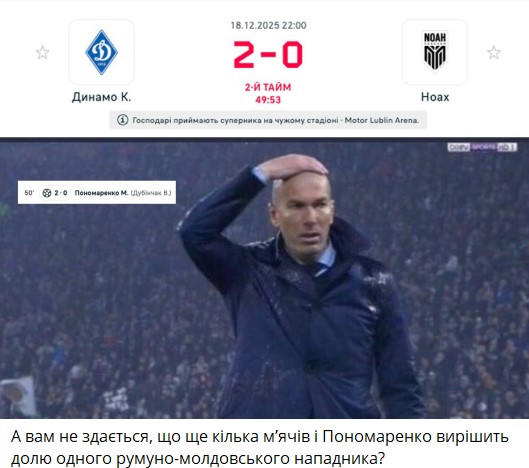The width and height of the screenshot is (529, 468).
Task: Toggle favorite star for Динамо К.
Action: tap(43, 52)
